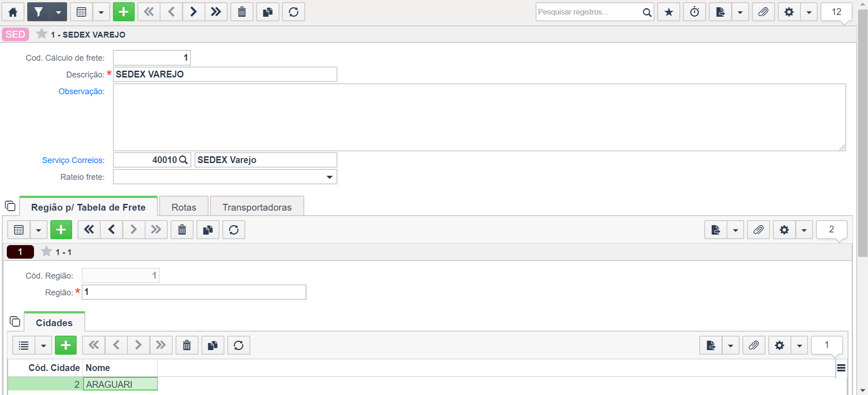
Task: Expand the filter dropdown arrow
Action: coord(59,12)
